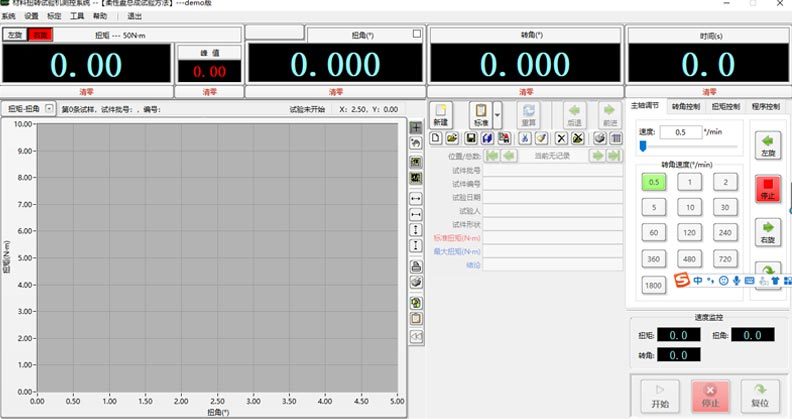Select the 左旋 toggle above torque display
This screenshot has height=419, width=792.
pos(14,34)
